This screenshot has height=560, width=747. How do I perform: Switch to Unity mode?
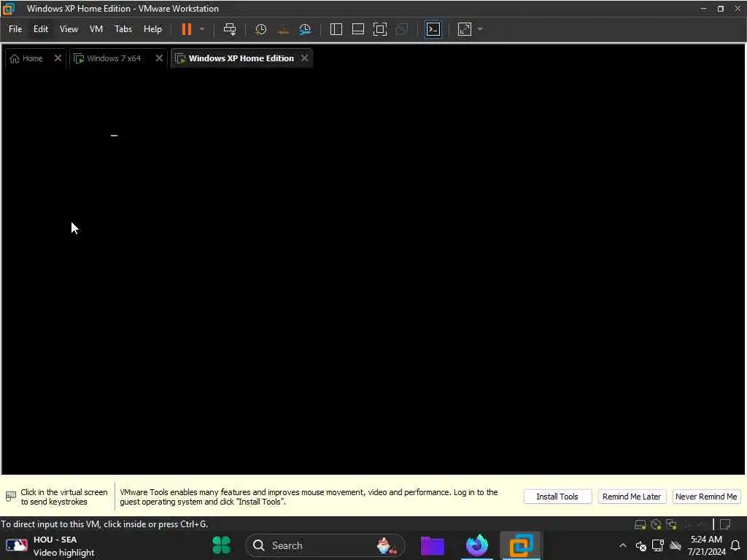402,29
